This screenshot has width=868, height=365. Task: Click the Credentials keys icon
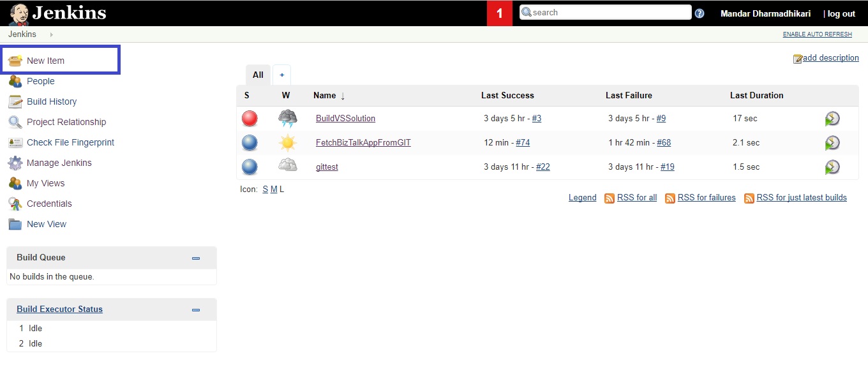15,204
